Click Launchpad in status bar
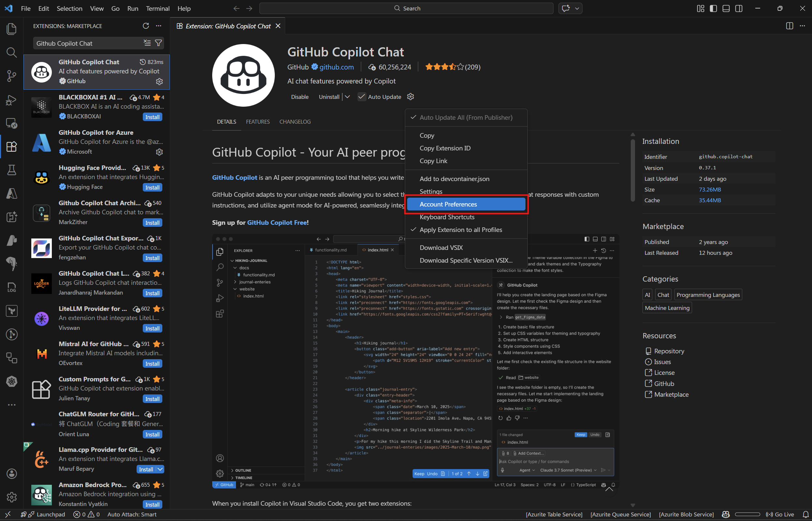812x521 pixels. pyautogui.click(x=47, y=514)
